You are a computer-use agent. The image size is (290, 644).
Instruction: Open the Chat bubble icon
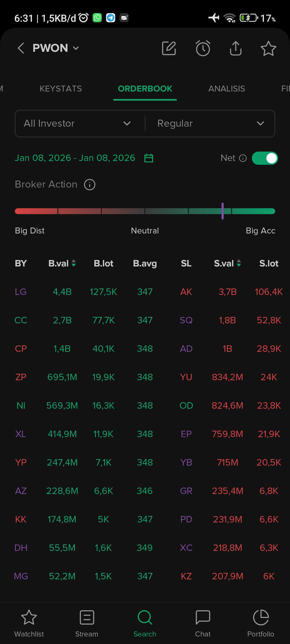[x=203, y=617]
